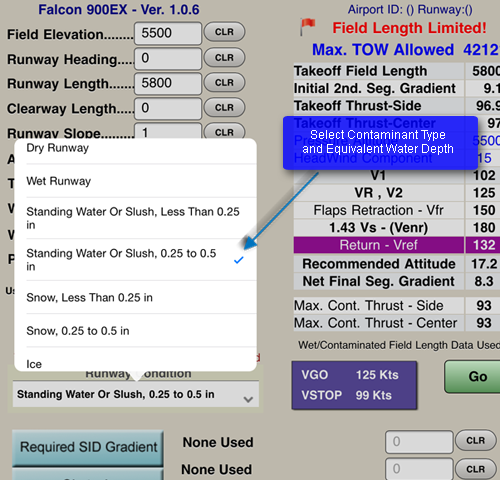This screenshot has height=480, width=500.
Task: Choose Snow, 0.25 to 0.5 in
Action: coord(136,331)
